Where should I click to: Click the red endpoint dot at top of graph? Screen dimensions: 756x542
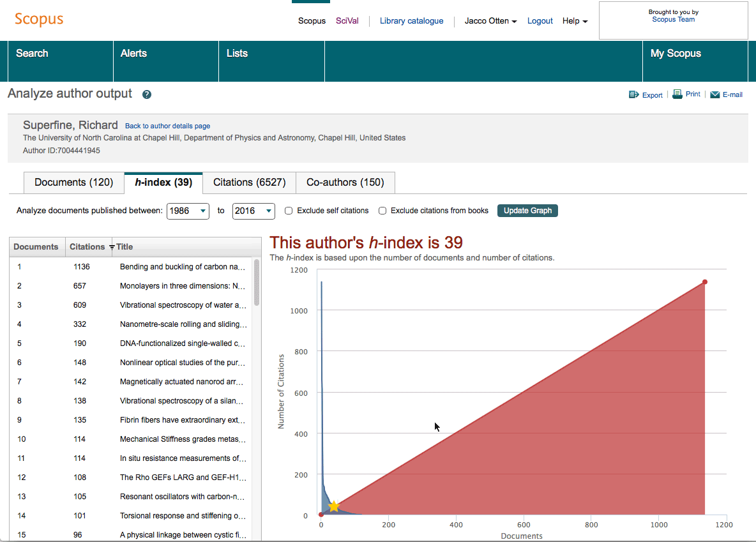(x=705, y=282)
